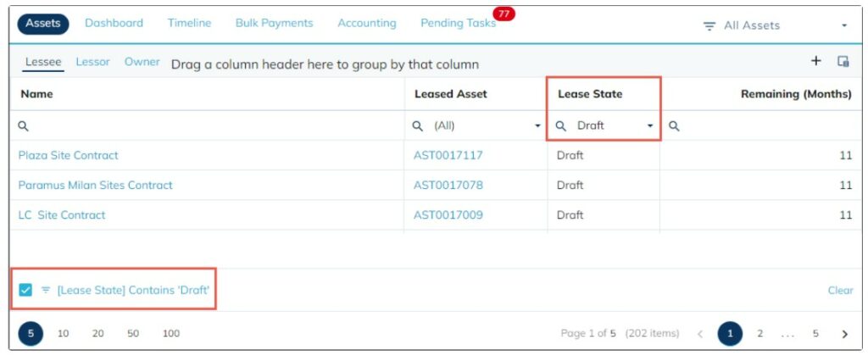Switch to the Dashboard tab

click(114, 23)
